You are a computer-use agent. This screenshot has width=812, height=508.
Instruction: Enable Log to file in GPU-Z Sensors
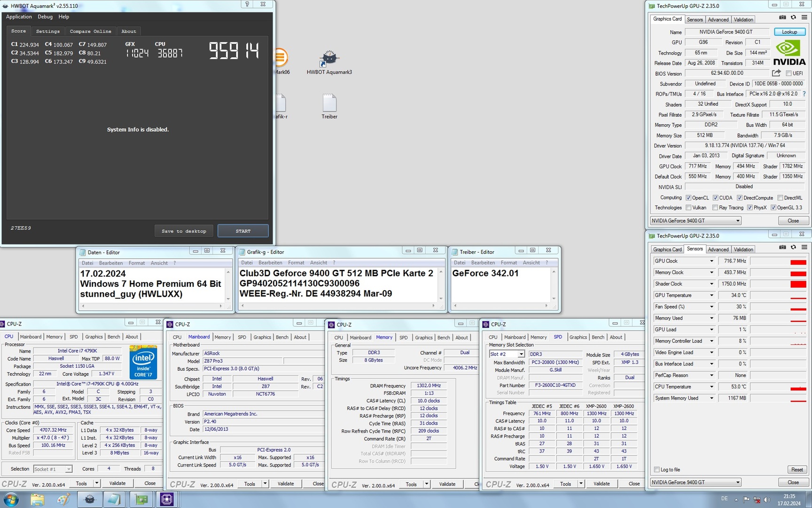[x=657, y=469]
